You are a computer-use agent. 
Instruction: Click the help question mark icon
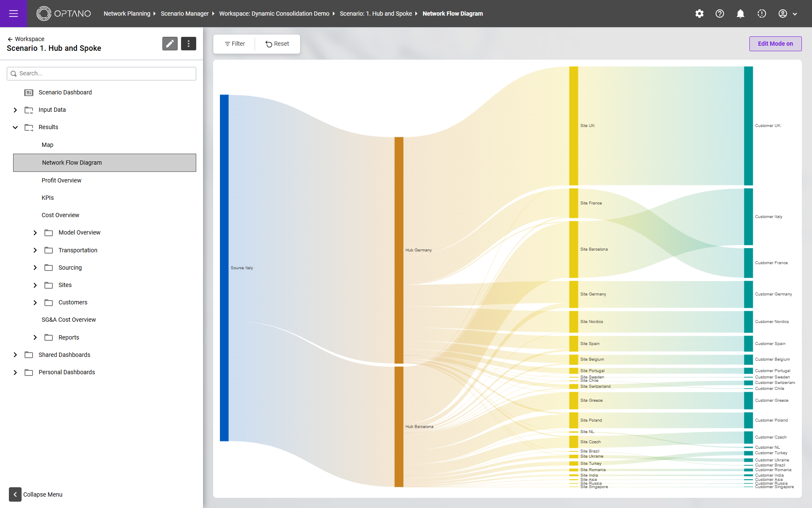720,14
